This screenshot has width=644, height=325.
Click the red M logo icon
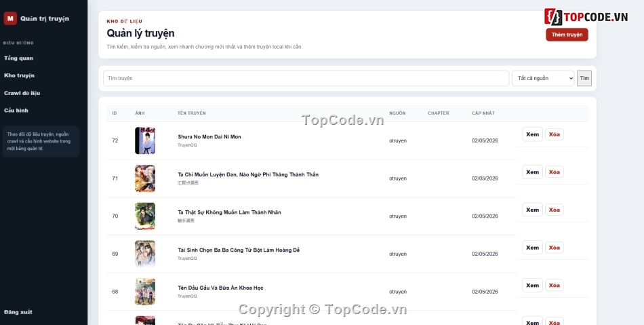point(10,18)
